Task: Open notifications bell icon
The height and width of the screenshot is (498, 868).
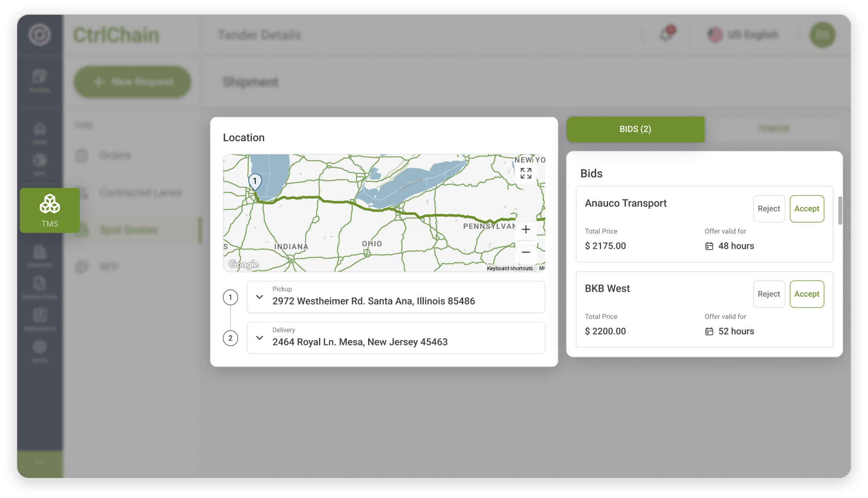Action: [x=667, y=34]
